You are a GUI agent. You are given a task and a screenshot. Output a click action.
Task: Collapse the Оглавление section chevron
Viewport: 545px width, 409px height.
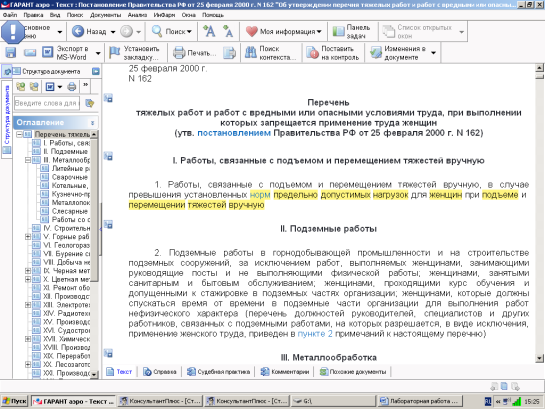pos(92,123)
